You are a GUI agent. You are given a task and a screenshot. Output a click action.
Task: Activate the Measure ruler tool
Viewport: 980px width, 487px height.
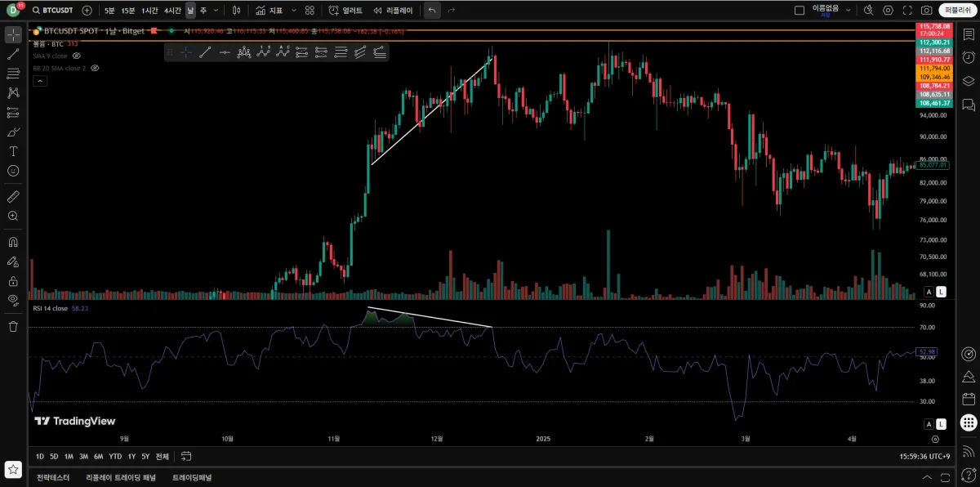pyautogui.click(x=13, y=196)
